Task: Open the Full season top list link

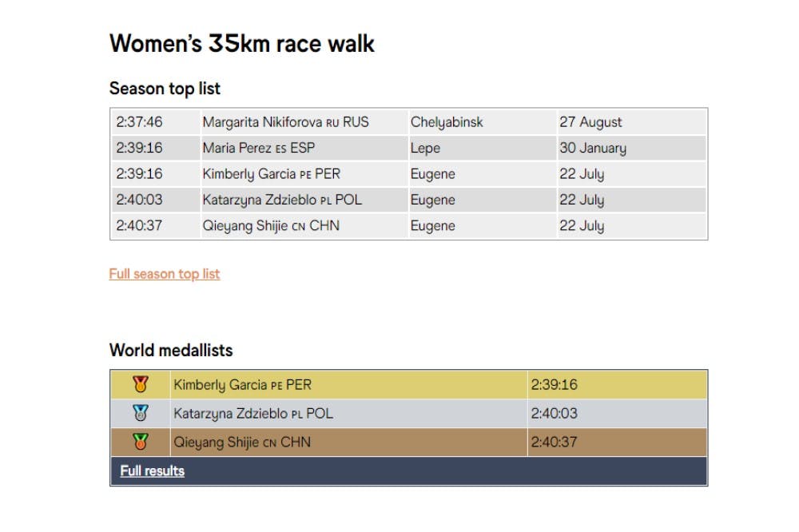Action: tap(165, 274)
